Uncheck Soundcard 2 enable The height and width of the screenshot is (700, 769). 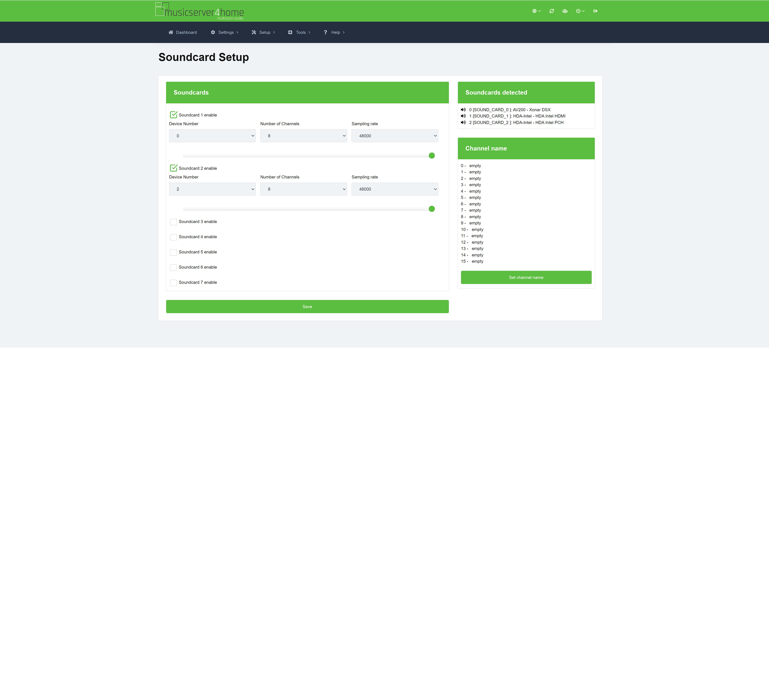(x=174, y=168)
